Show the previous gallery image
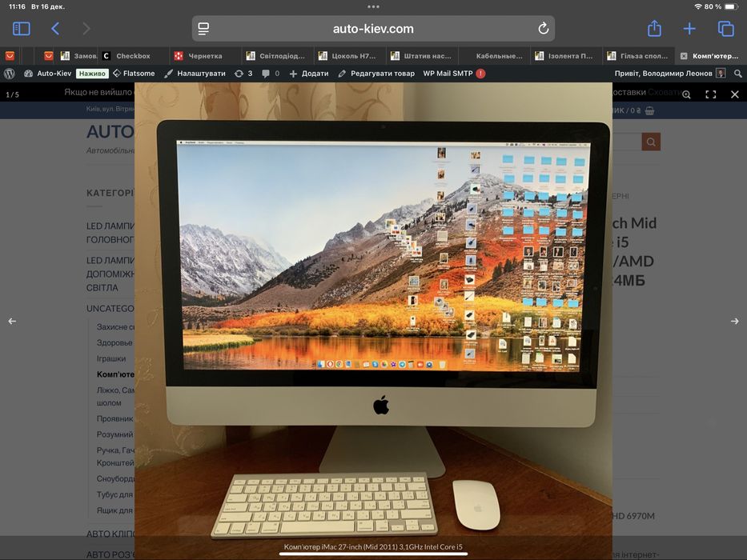Viewport: 747px width, 560px height. [12, 322]
